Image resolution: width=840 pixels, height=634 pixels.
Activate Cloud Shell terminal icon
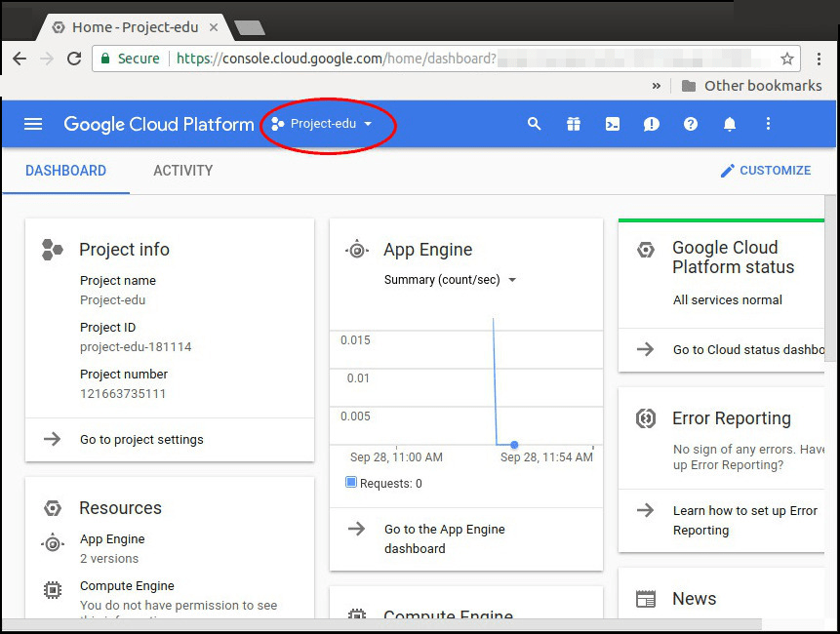(613, 124)
